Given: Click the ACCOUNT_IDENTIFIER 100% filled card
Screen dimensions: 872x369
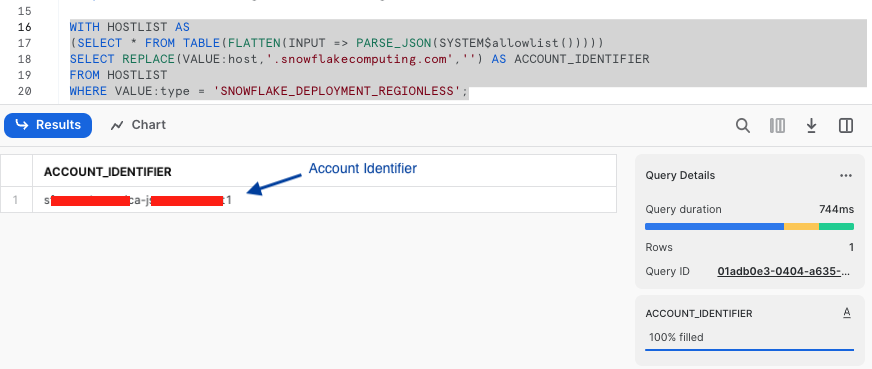Looking at the screenshot, I should (x=749, y=331).
